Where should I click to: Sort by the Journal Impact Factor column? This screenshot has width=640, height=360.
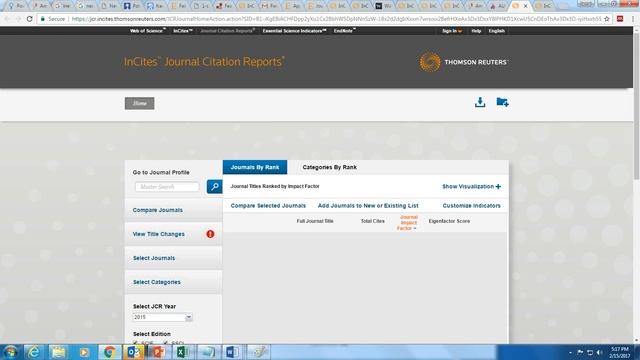(x=408, y=223)
